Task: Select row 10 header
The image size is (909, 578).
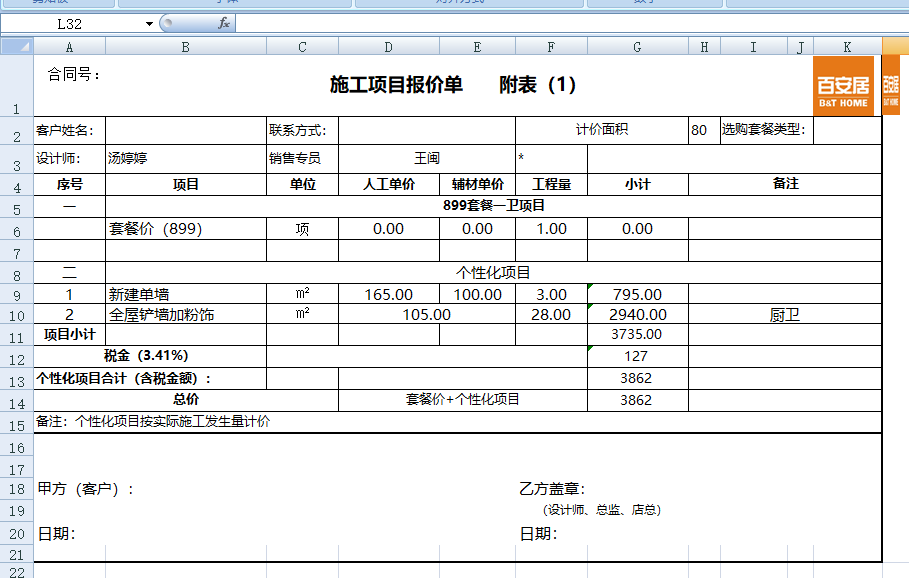Action: coord(17,315)
